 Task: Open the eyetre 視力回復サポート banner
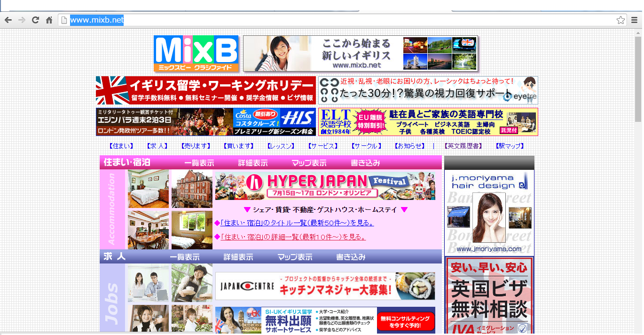(x=428, y=90)
